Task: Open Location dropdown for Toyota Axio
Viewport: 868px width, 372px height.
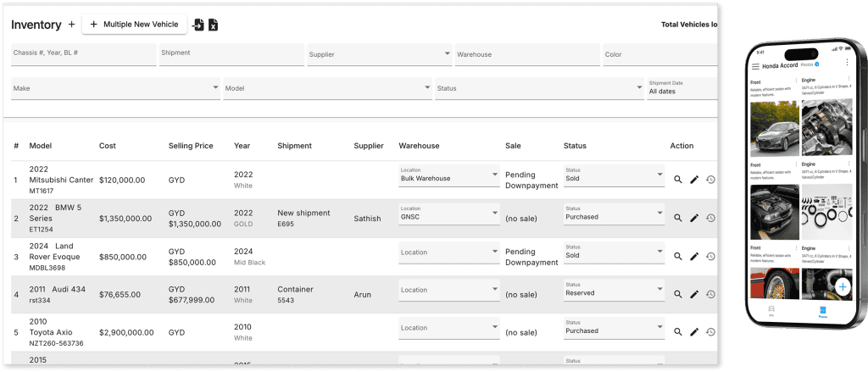Action: click(x=449, y=328)
